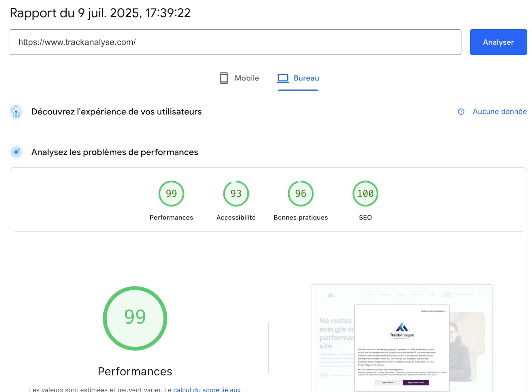Screen dimensions: 532x392
Task: Jump to Performances score 99 gauge
Action: tap(171, 194)
